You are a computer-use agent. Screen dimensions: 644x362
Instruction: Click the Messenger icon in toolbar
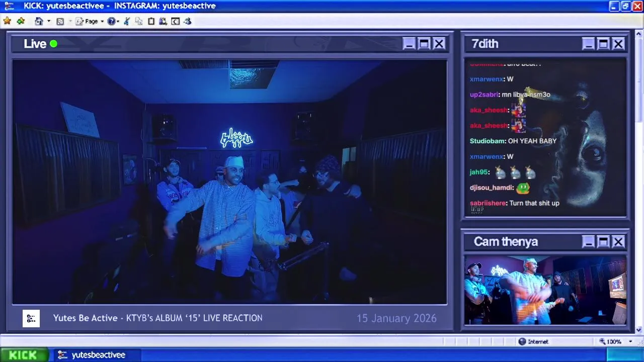187,21
